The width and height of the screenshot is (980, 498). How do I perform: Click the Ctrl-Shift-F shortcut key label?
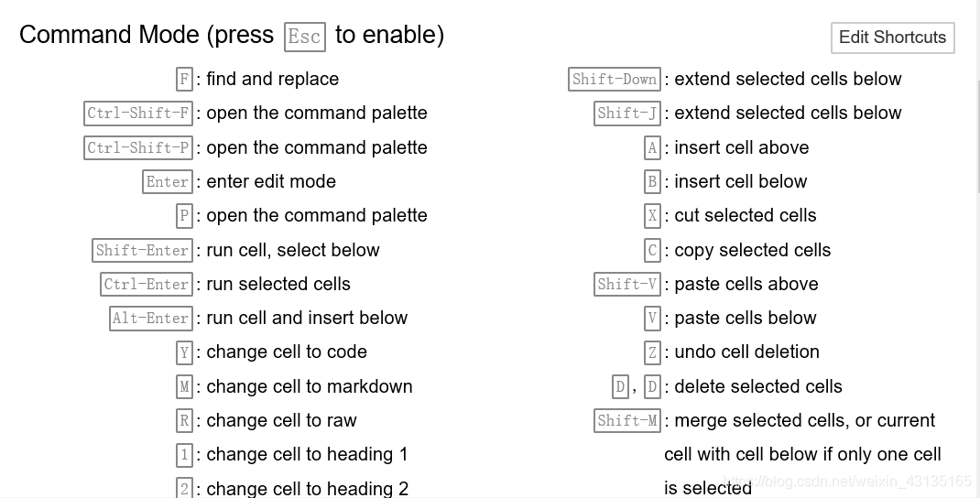click(138, 114)
